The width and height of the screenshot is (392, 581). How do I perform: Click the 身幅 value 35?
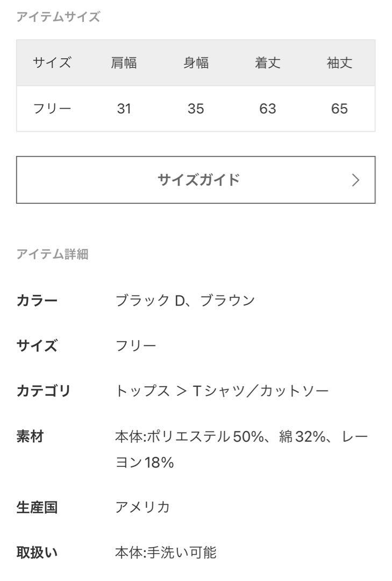pos(196,109)
